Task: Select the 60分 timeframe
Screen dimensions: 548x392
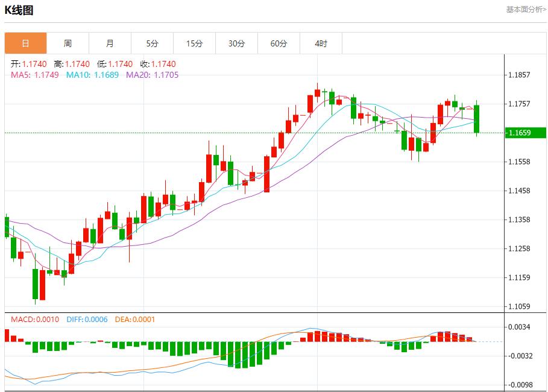Action: click(280, 43)
